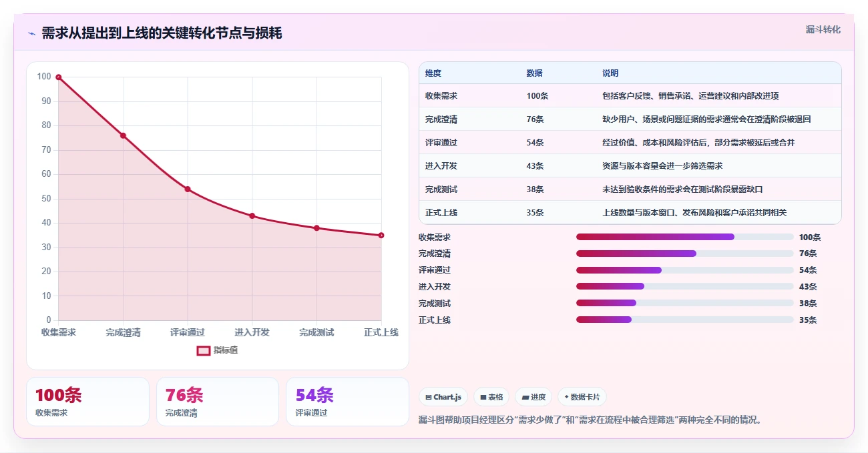The image size is (868, 453).
Task: Click description starting 上线数量与版本窗口
Action: pyautogui.click(x=694, y=213)
